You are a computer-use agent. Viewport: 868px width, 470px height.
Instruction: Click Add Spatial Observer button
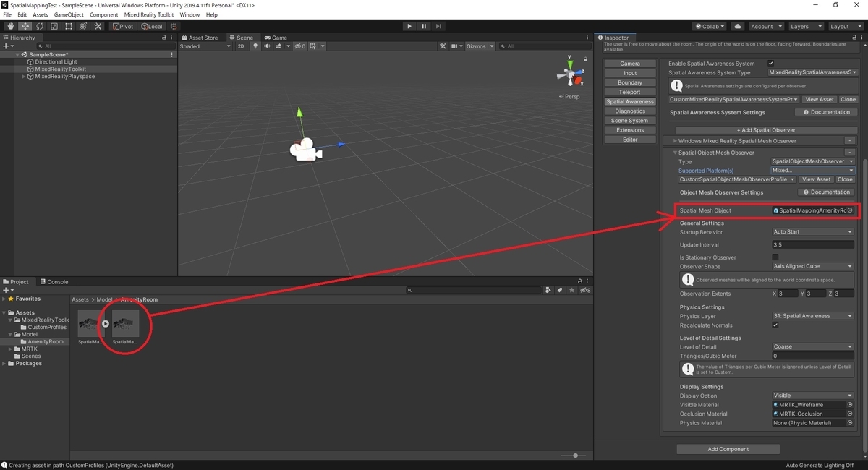click(765, 130)
